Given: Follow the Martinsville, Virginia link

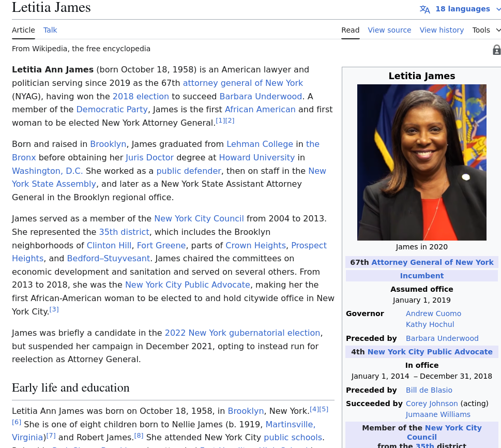Looking at the screenshot, I should pyautogui.click(x=290, y=425).
